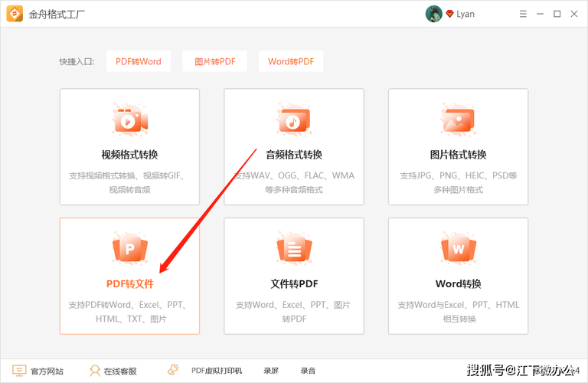Click the 金舟格式工厂 app logo icon

click(15, 14)
